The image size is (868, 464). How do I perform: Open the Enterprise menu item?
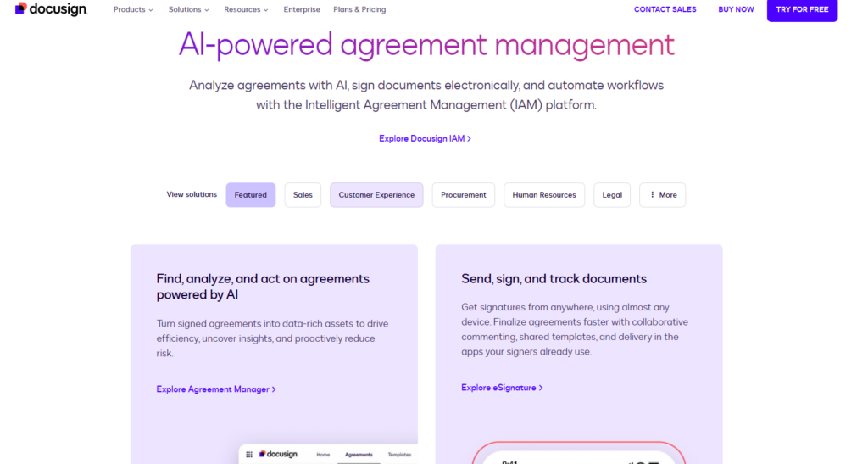tap(302, 9)
